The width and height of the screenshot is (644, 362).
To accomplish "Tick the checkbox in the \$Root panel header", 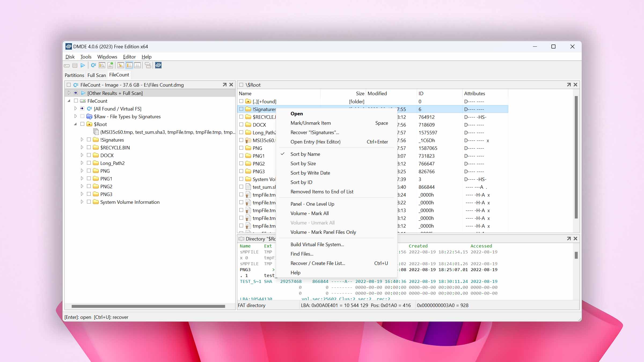I will (241, 85).
